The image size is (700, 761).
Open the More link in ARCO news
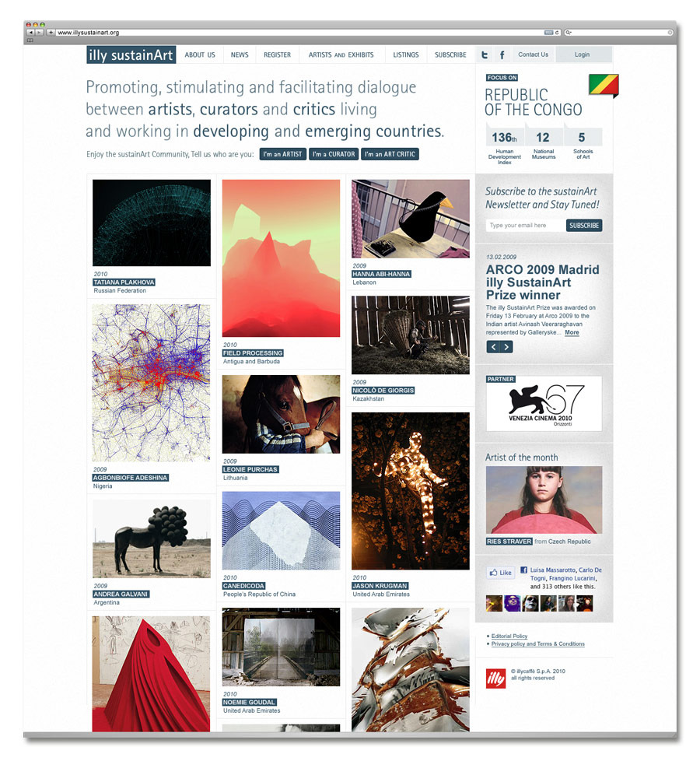tap(572, 332)
